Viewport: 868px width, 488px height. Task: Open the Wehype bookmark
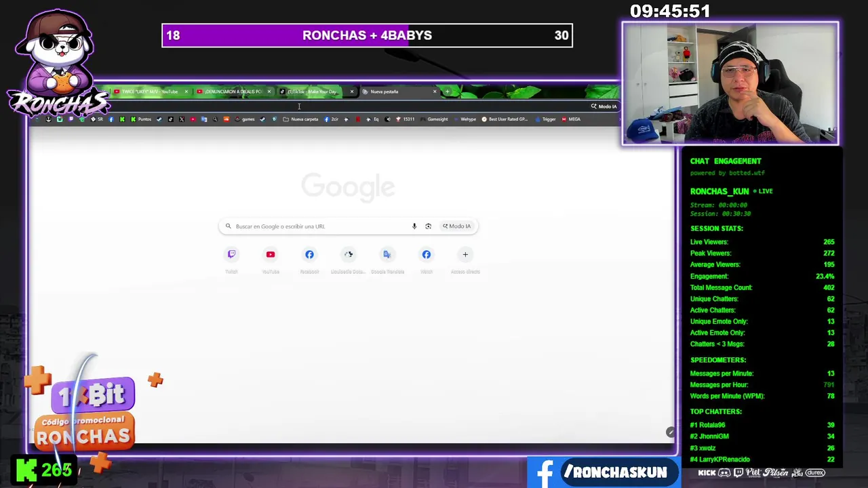coord(465,119)
